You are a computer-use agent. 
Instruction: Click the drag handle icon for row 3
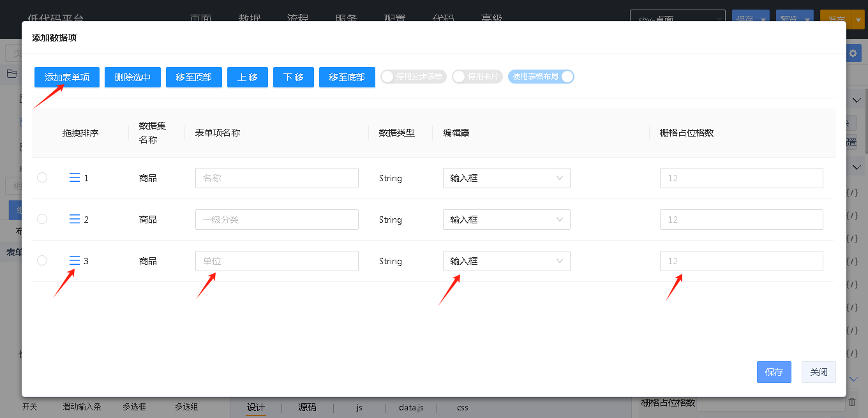[74, 261]
